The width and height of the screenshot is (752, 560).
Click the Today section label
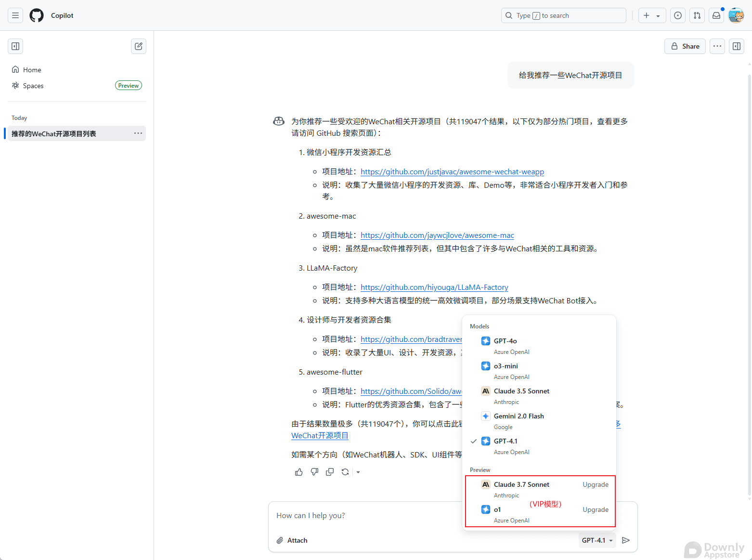pos(19,118)
